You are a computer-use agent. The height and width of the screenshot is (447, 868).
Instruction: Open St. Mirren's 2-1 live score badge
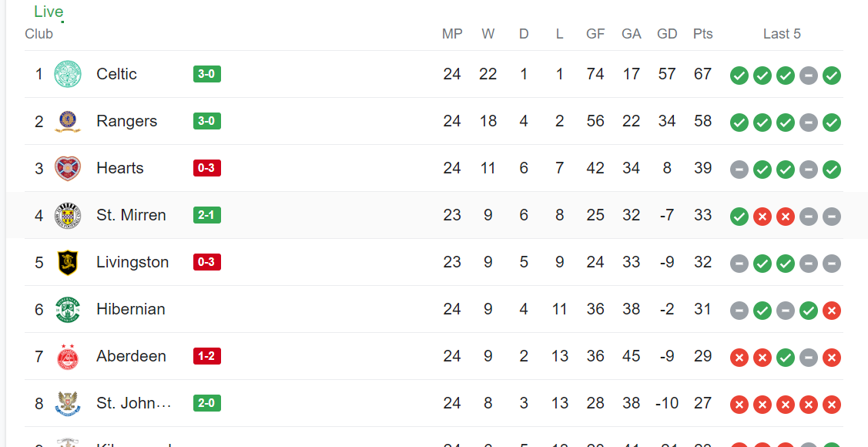coord(207,215)
